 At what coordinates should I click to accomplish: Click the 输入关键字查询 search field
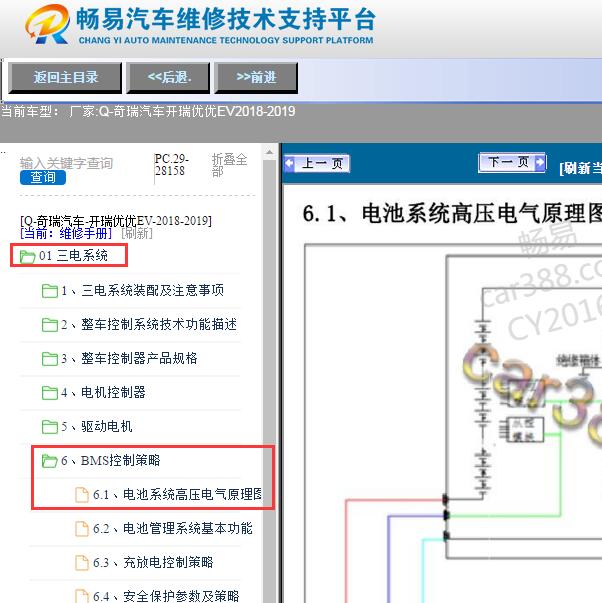[x=66, y=163]
